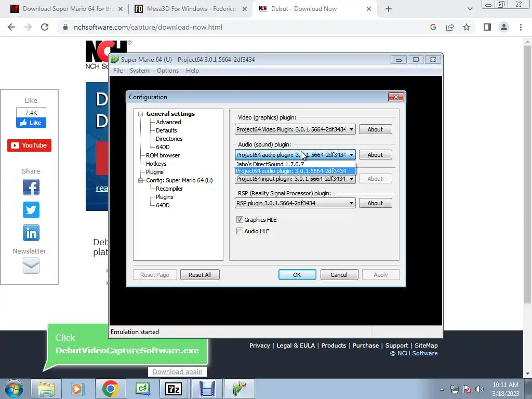
Task: Click About for the RSP plugin
Action: tap(375, 203)
